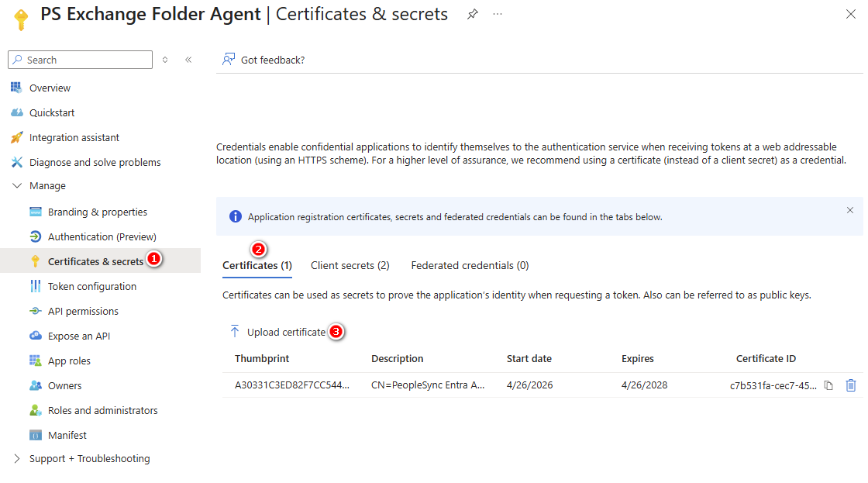This screenshot has width=868, height=483.
Task: Click the Thumbprint column header
Action: tap(262, 359)
